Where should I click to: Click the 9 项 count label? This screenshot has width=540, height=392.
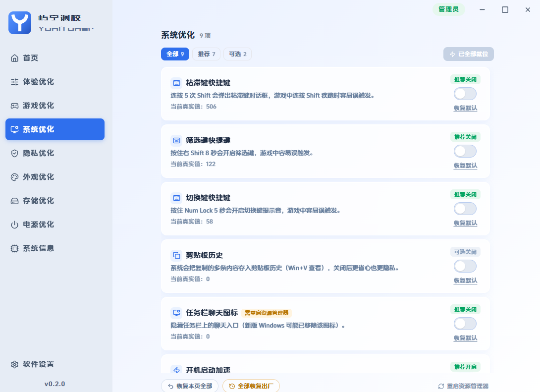[x=205, y=36]
